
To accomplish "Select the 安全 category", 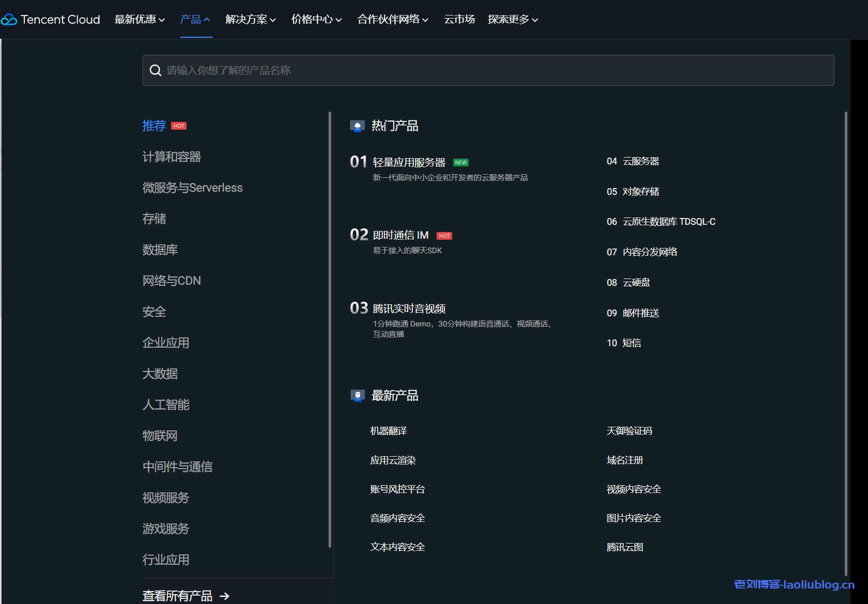I will [154, 312].
